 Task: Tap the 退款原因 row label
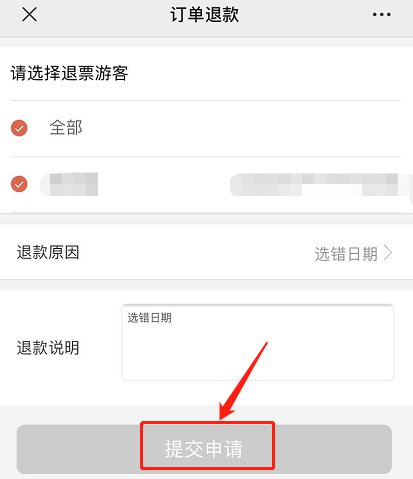pos(48,252)
